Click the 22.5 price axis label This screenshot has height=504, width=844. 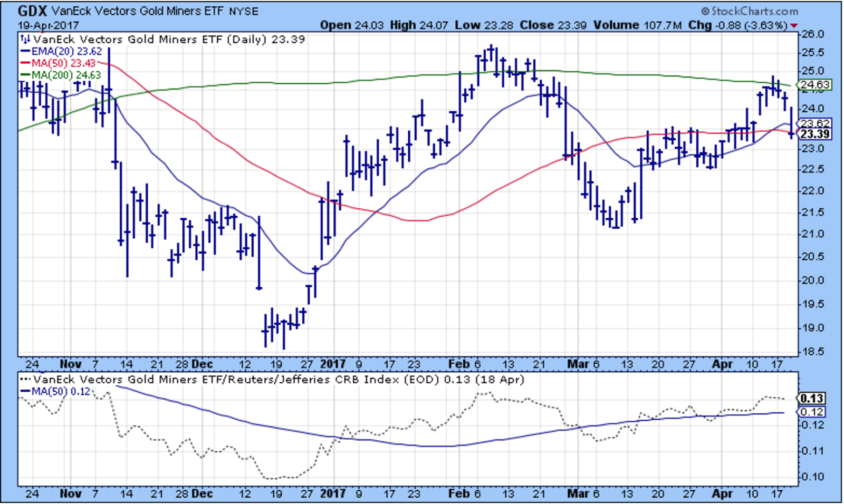pos(813,169)
